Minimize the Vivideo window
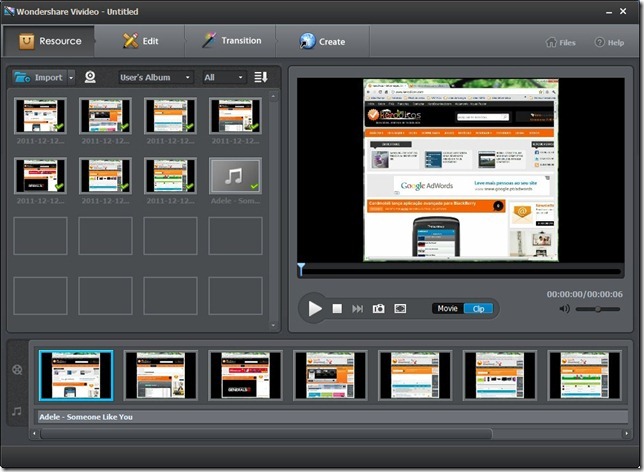This screenshot has height=472, width=644. coord(609,12)
